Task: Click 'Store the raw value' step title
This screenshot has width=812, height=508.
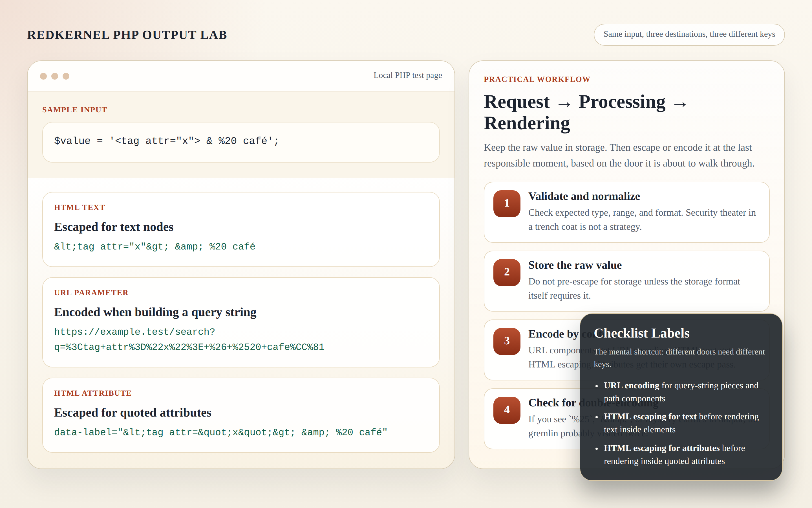Action: (x=575, y=265)
